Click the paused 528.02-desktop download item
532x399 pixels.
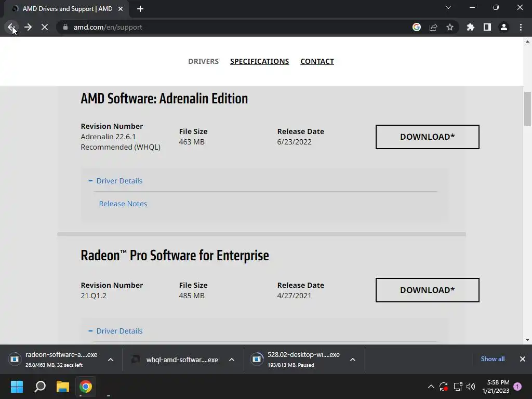tap(296, 360)
